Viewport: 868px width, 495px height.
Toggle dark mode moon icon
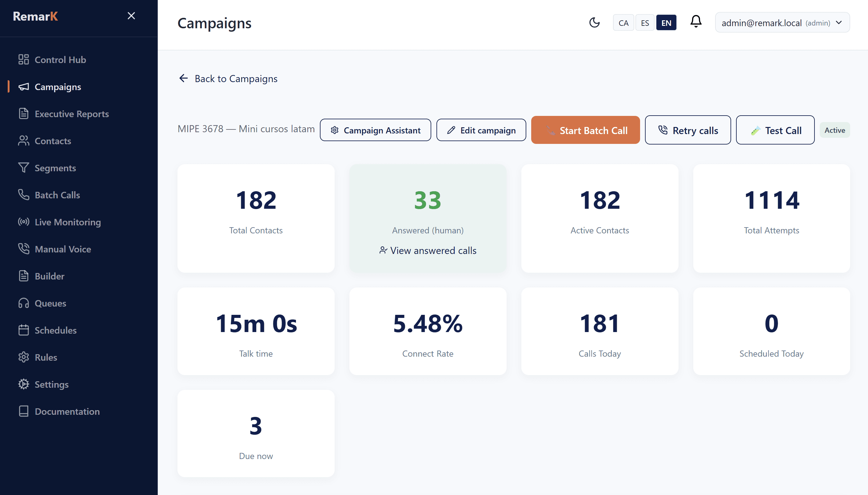click(x=594, y=22)
